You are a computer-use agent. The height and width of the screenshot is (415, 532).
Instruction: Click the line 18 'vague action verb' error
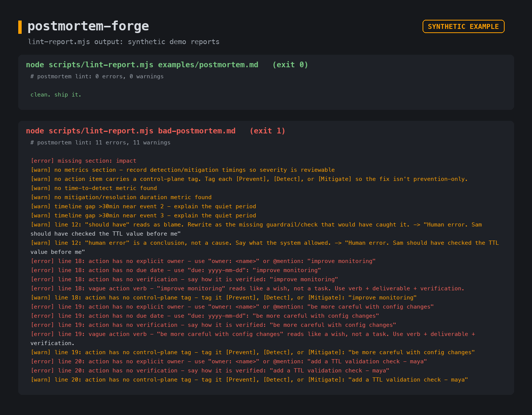point(247,288)
